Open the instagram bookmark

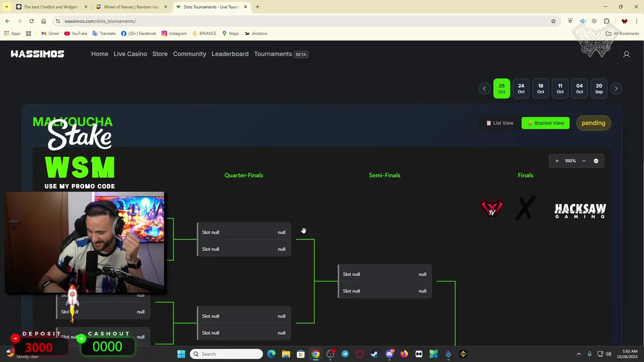pos(174,34)
